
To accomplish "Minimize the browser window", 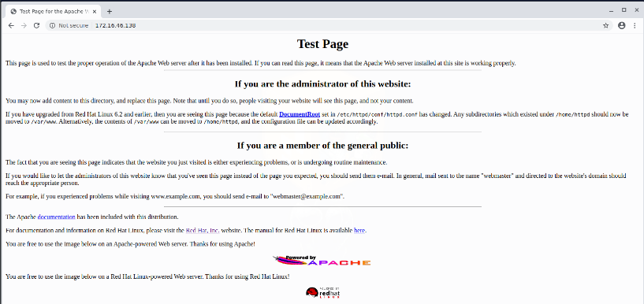I will tap(612, 10).
